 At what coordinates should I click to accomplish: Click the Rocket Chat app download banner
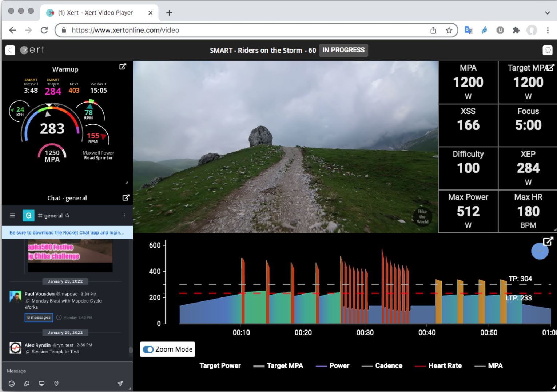(67, 233)
